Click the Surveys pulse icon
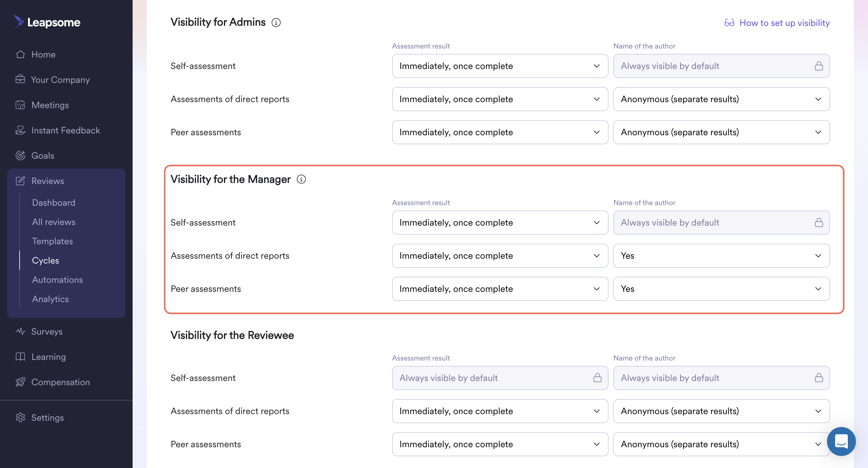Image resolution: width=868 pixels, height=468 pixels. click(x=20, y=331)
